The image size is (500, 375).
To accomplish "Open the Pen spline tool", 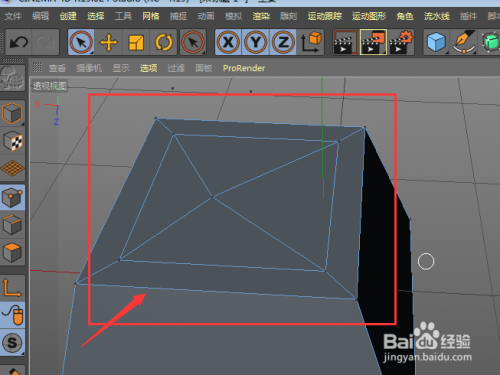I will 464,42.
